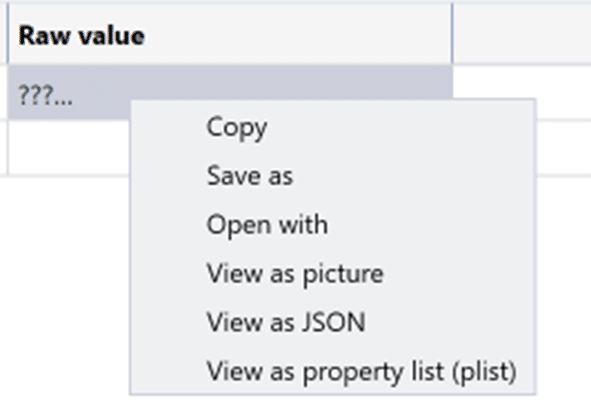Click column divider left of Raw value header
The width and height of the screenshot is (591, 418).
click(x=8, y=34)
